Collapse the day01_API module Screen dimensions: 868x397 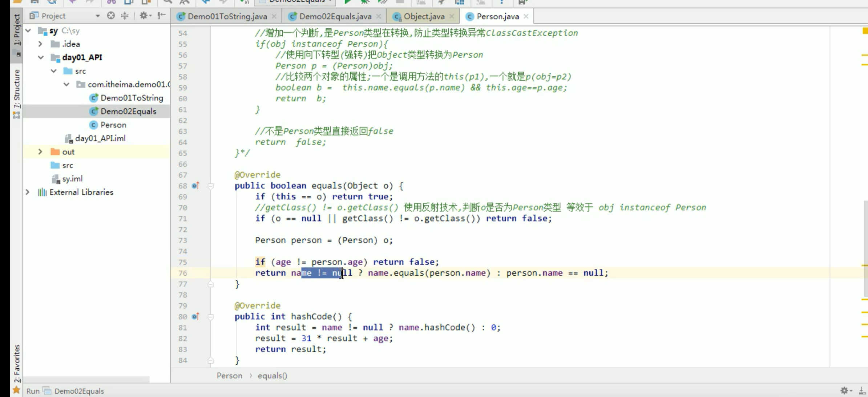click(x=41, y=57)
